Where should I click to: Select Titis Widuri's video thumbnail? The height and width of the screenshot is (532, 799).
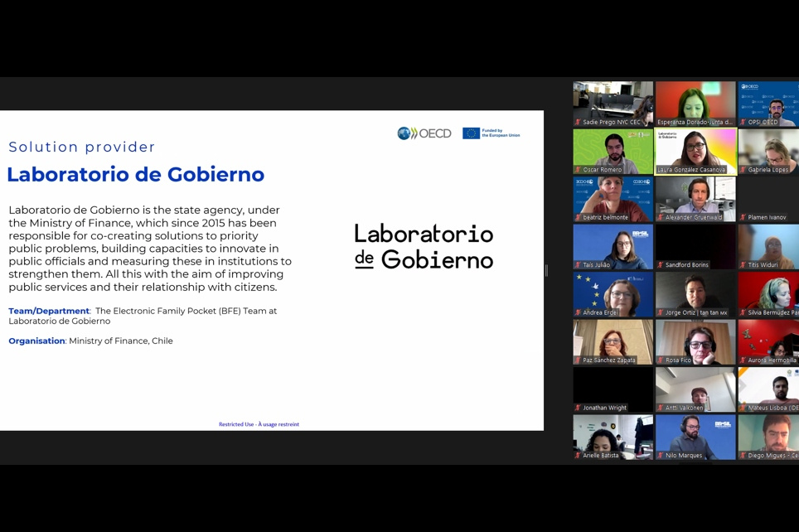tap(768, 247)
